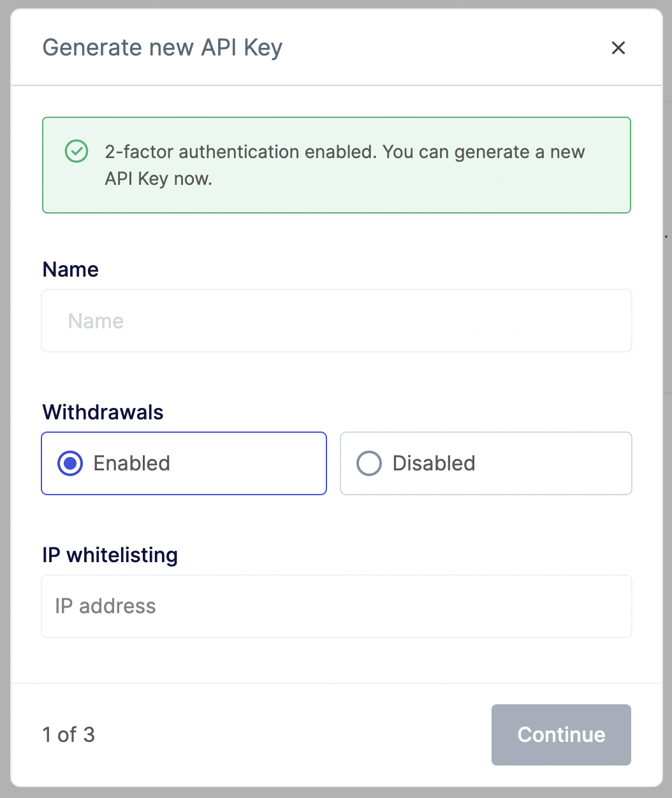
Task: Click empty area of Enabled option card
Action: tap(255, 463)
